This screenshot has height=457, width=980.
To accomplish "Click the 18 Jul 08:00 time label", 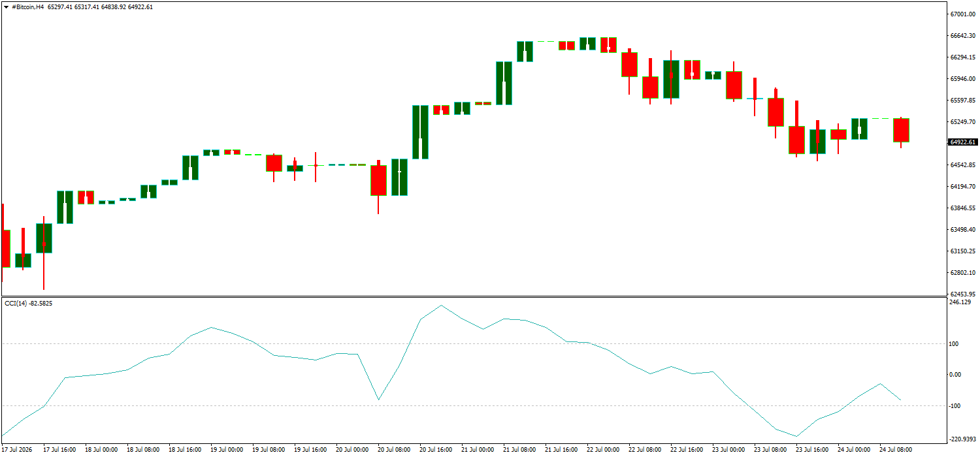I will coord(143,450).
